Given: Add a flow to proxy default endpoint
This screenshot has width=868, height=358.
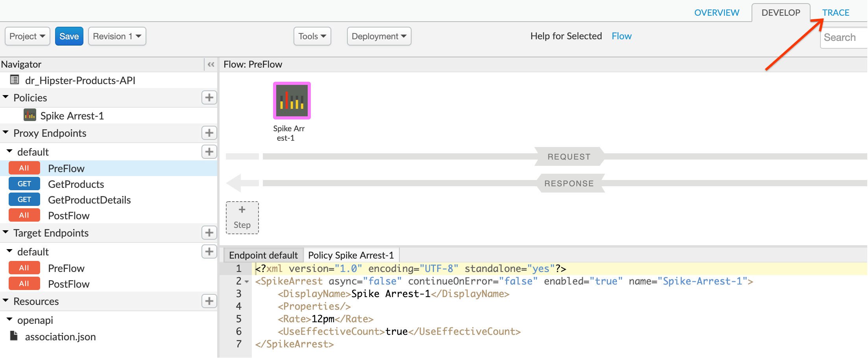Looking at the screenshot, I should point(209,152).
